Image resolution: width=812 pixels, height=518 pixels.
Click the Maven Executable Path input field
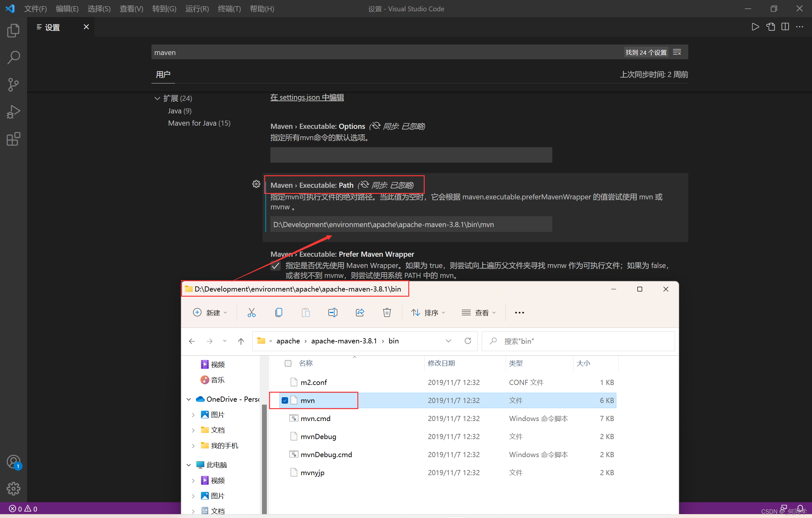pyautogui.click(x=411, y=225)
